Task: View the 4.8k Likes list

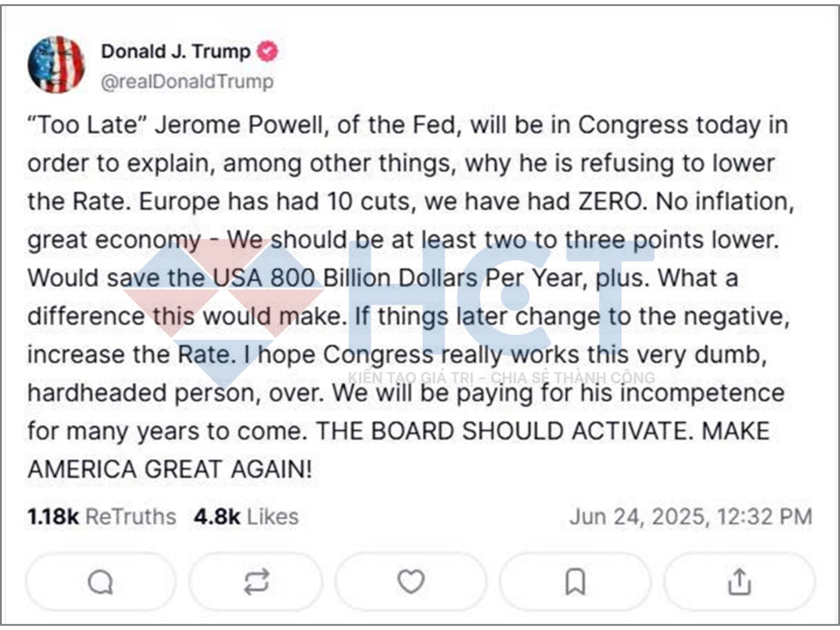Action: click(246, 517)
